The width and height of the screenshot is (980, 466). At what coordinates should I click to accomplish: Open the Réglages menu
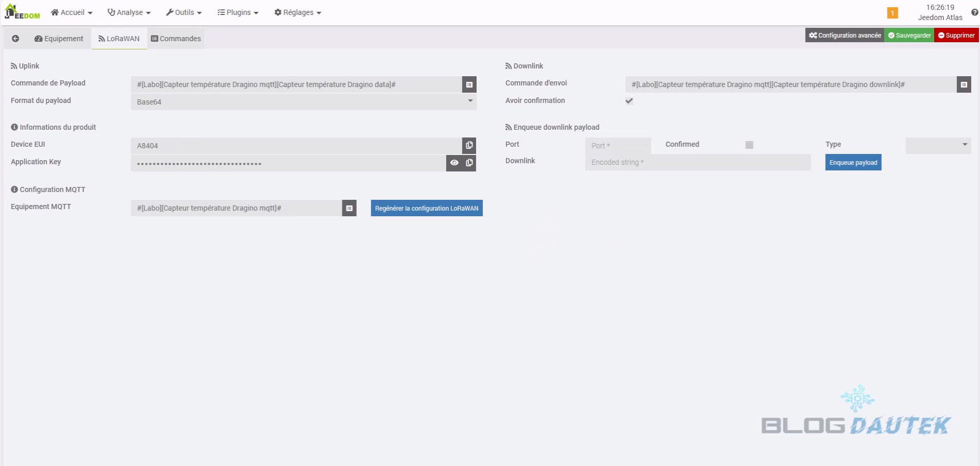tap(297, 12)
